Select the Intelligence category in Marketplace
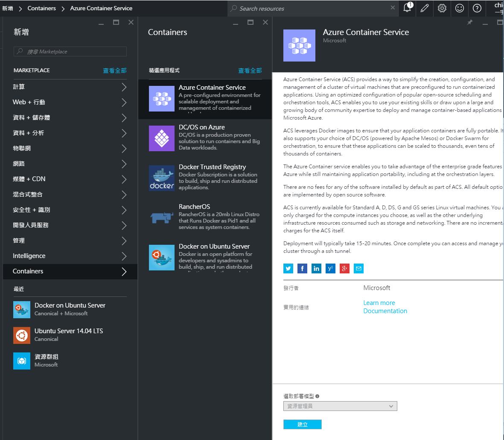The image size is (504, 440). pyautogui.click(x=70, y=256)
